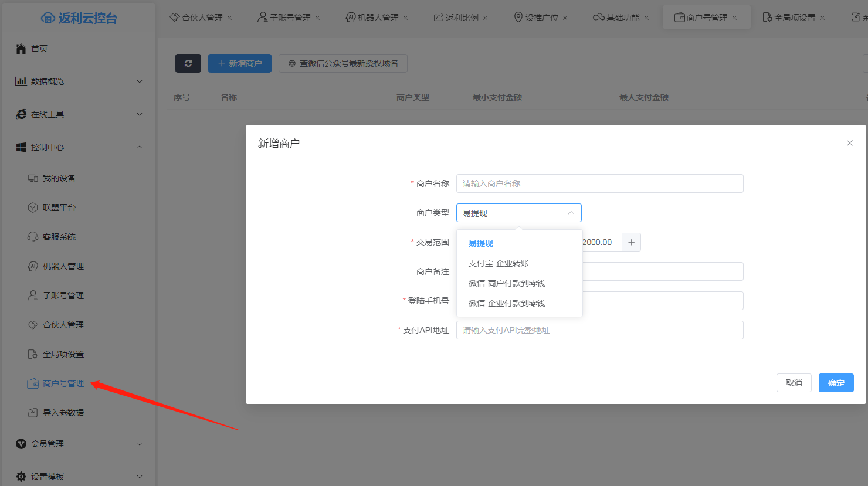Expand the 在线工具 sidebar section
This screenshot has width=868, height=486.
pyautogui.click(x=140, y=114)
